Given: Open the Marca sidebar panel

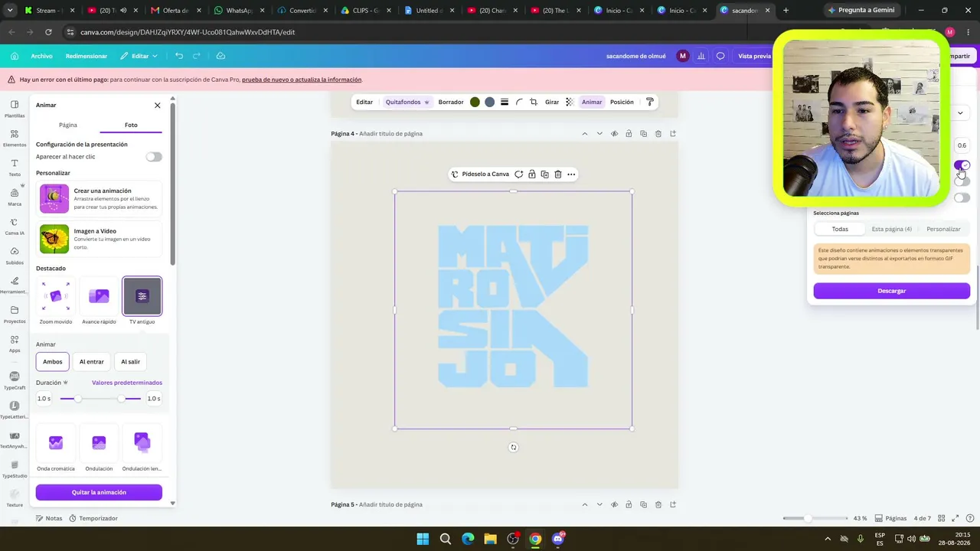Looking at the screenshot, I should [15, 197].
